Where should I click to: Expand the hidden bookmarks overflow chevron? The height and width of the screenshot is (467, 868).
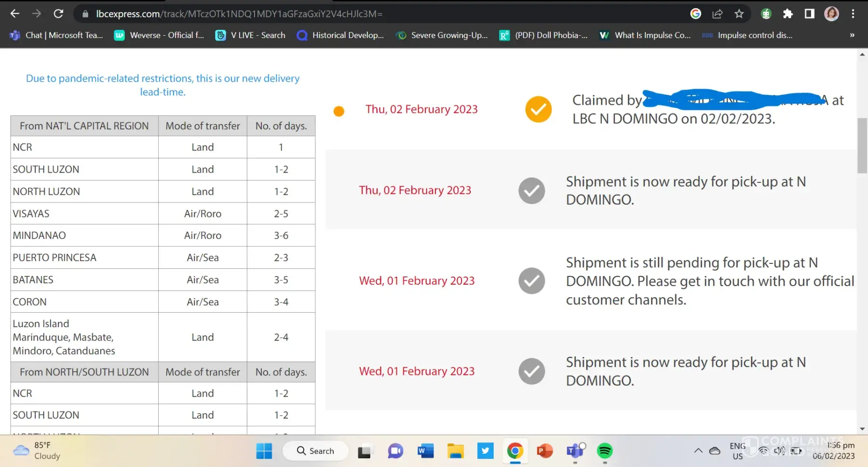point(852,35)
